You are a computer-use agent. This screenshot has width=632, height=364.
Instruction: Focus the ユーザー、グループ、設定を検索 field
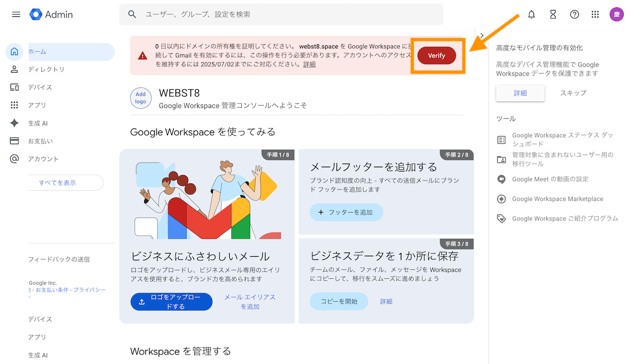281,14
